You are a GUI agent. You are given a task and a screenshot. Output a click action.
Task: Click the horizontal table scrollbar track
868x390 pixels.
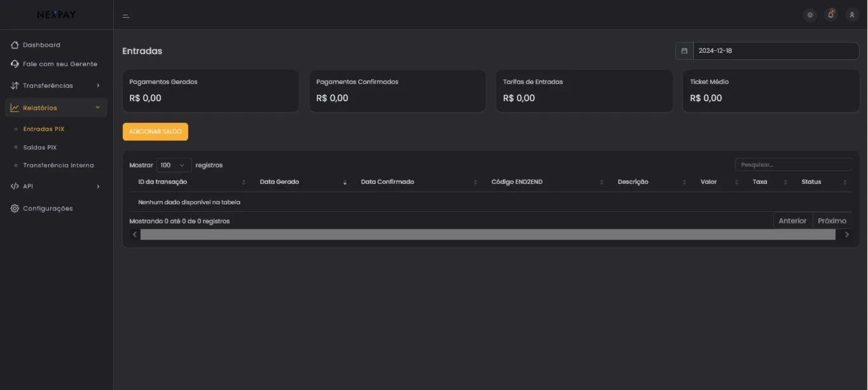coord(487,235)
